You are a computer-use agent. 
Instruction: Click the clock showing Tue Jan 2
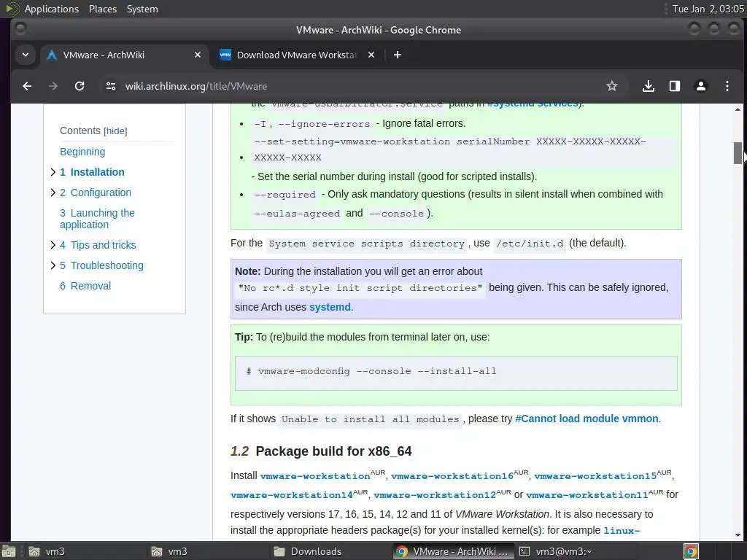[708, 9]
